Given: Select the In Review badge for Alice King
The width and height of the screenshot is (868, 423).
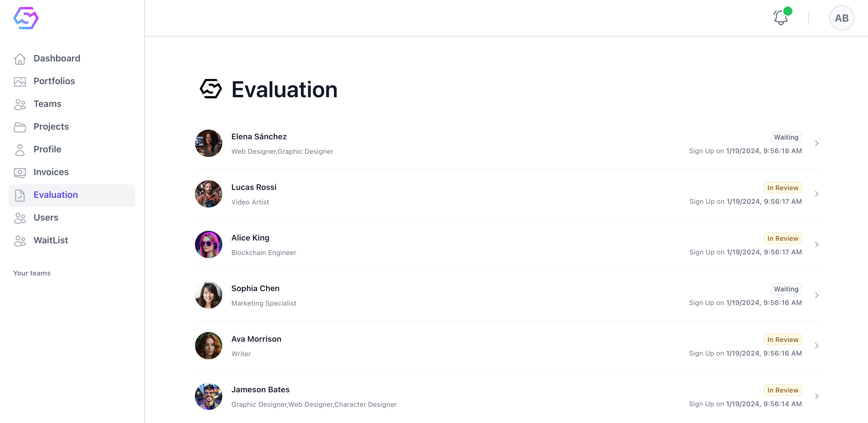Looking at the screenshot, I should [x=783, y=238].
